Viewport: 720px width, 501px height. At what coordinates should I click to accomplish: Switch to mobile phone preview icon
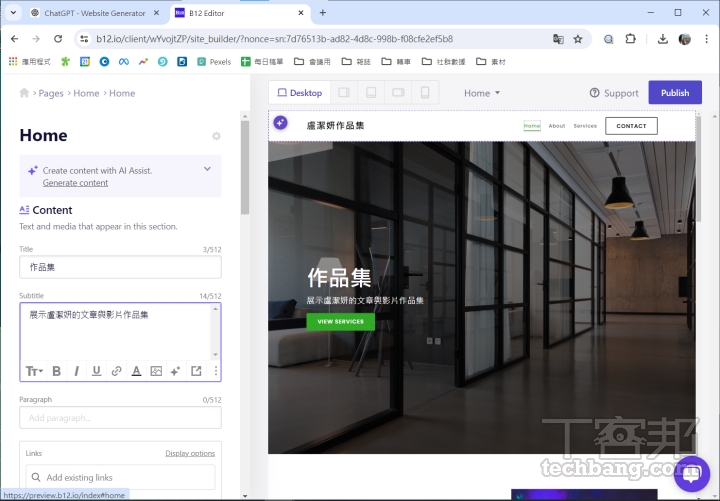point(425,93)
